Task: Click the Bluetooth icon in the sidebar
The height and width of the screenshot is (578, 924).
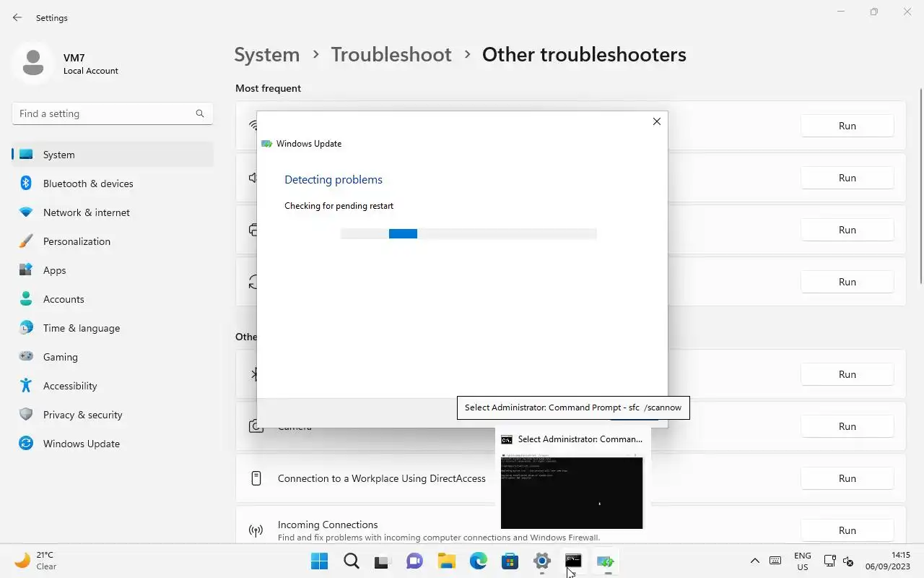Action: 26,184
